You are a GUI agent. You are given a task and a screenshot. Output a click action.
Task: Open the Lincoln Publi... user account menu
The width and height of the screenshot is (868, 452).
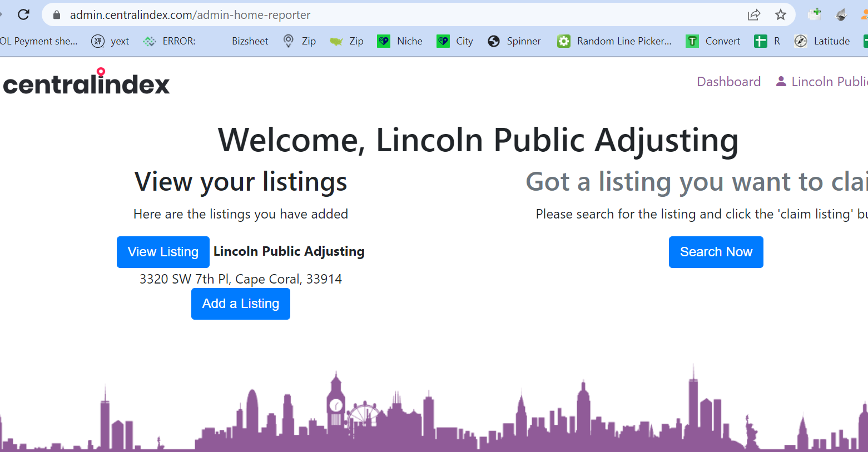click(x=822, y=82)
